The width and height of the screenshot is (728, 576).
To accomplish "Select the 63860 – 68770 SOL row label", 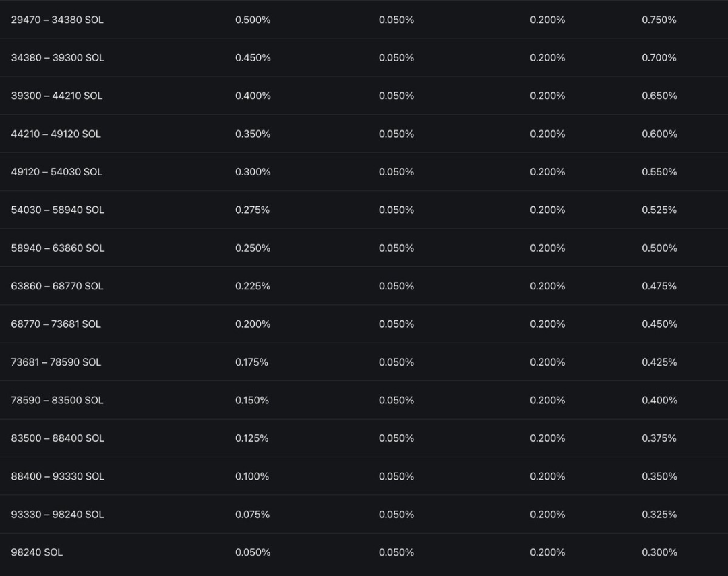I will click(57, 286).
